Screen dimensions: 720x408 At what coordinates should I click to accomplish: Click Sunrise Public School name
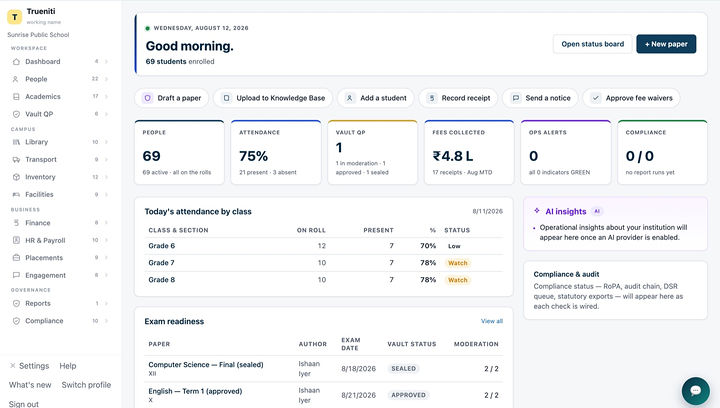coord(38,34)
